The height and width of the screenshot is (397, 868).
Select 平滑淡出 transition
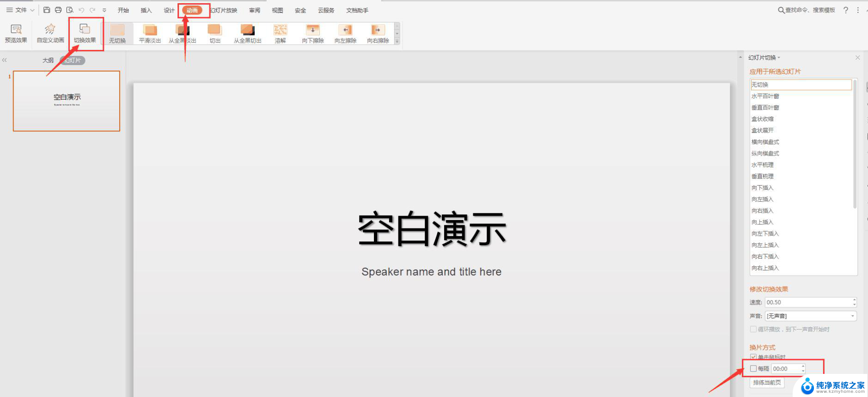pyautogui.click(x=150, y=34)
